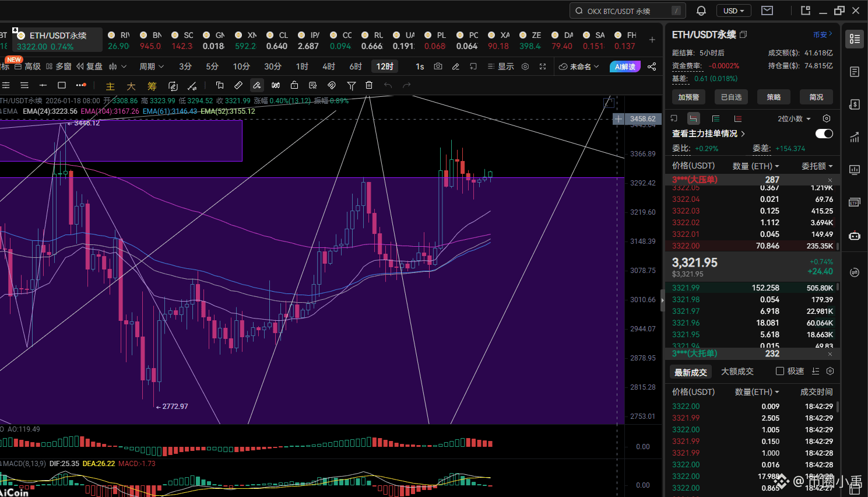
Task: Open 数量(ETH) dropdown in recent trades
Action: pos(757,392)
